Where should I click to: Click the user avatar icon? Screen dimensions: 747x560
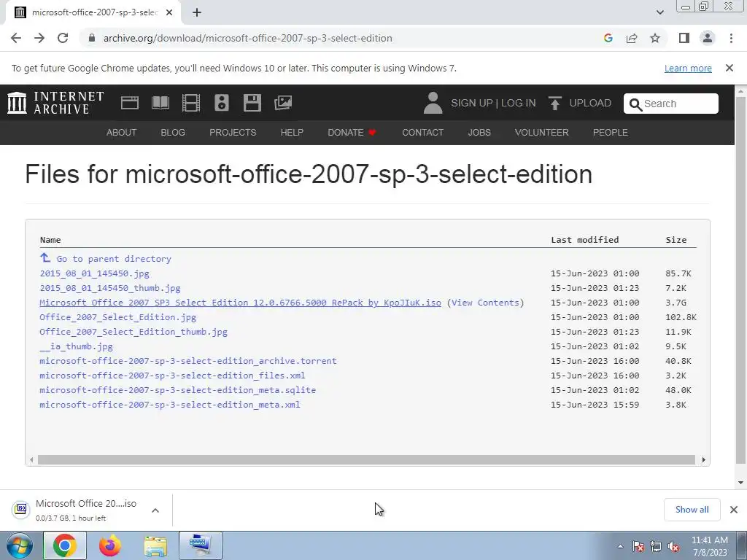point(433,103)
